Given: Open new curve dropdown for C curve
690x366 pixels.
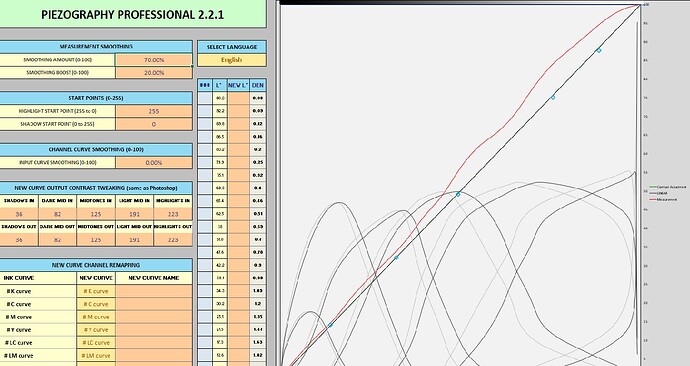Looking at the screenshot, I should [x=96, y=304].
